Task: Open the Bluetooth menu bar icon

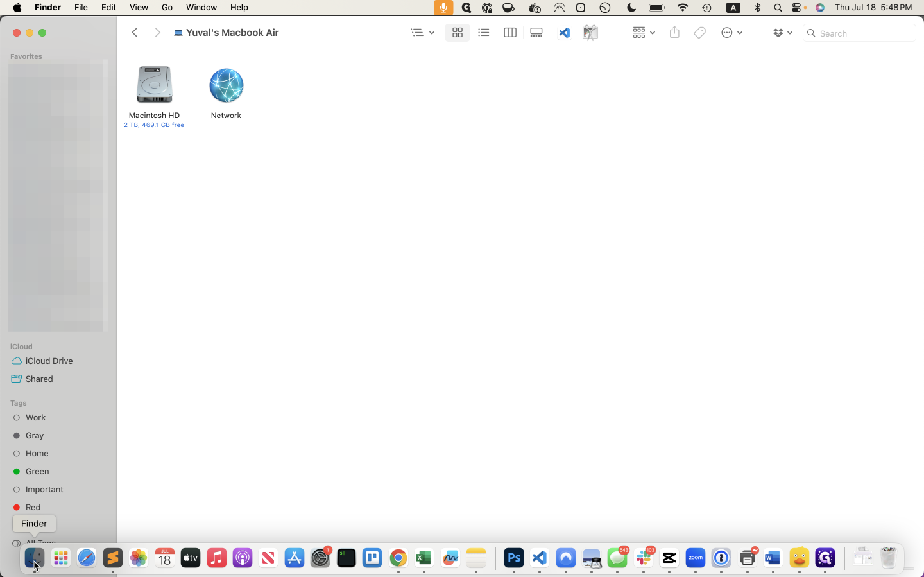Action: (758, 8)
